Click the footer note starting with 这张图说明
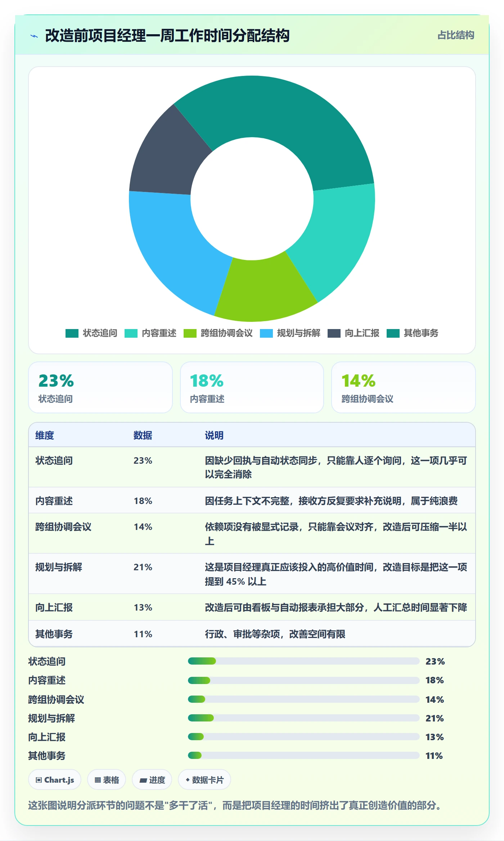This screenshot has width=504, height=841. 236,805
